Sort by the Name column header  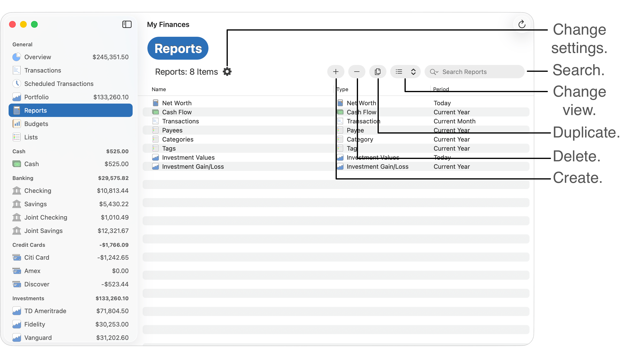pos(159,89)
